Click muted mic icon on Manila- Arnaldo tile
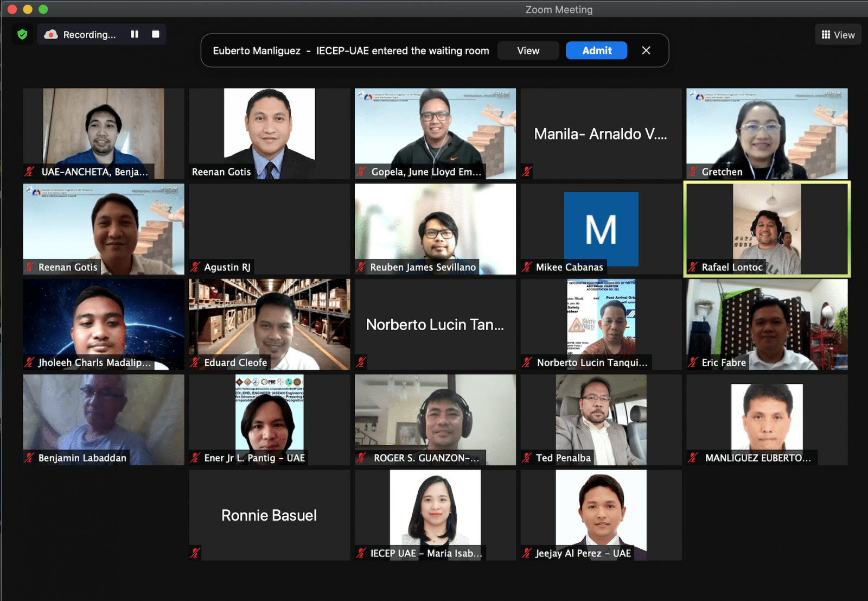This screenshot has height=601, width=868. coord(527,172)
